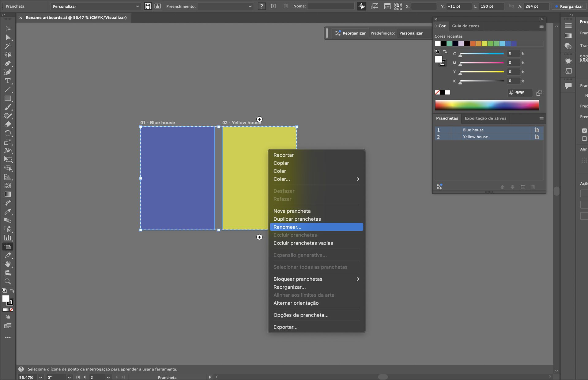Select the Type tool
This screenshot has width=588, height=380.
click(8, 81)
